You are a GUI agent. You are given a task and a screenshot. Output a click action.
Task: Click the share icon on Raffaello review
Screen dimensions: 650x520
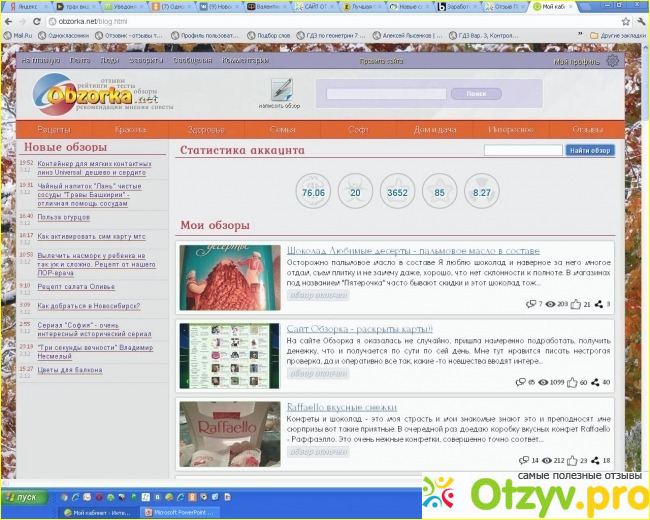(595, 460)
